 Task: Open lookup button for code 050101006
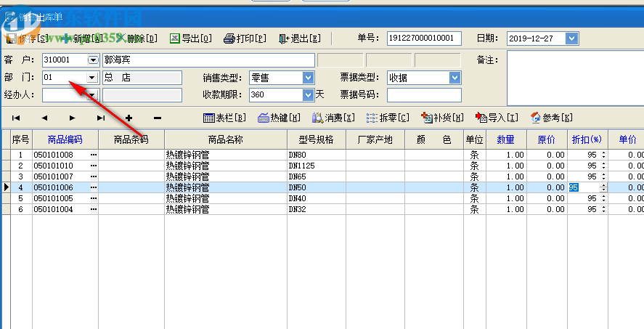click(x=94, y=187)
